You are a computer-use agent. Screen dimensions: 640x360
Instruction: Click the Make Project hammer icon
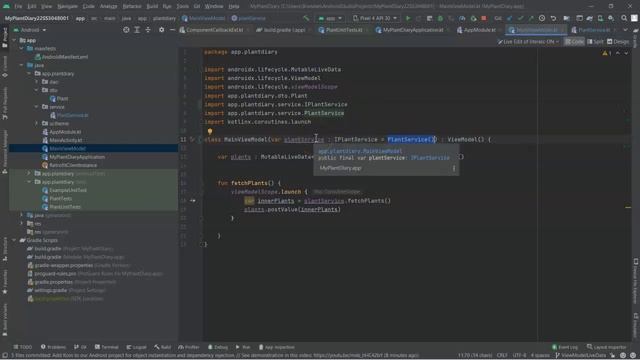[306, 18]
